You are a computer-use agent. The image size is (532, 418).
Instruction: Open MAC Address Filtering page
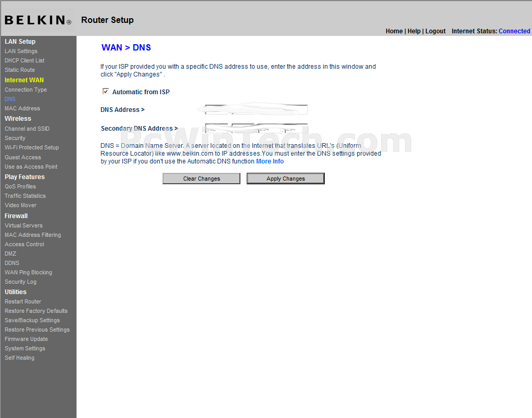coord(33,235)
